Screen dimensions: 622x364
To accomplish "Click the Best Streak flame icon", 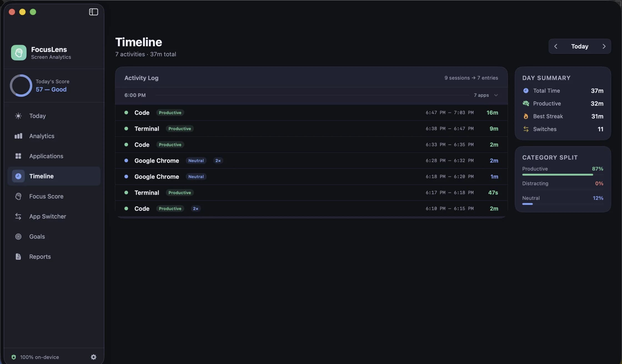I will 526,116.
